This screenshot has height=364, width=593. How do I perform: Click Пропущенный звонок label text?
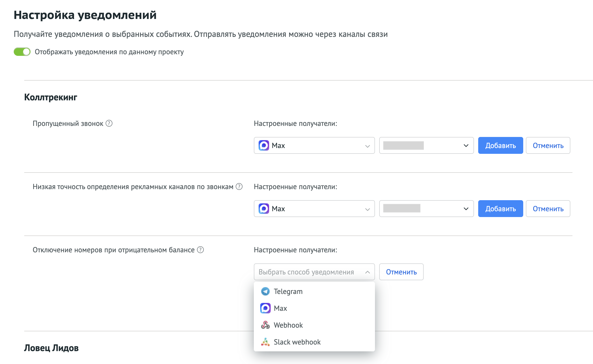coord(68,123)
